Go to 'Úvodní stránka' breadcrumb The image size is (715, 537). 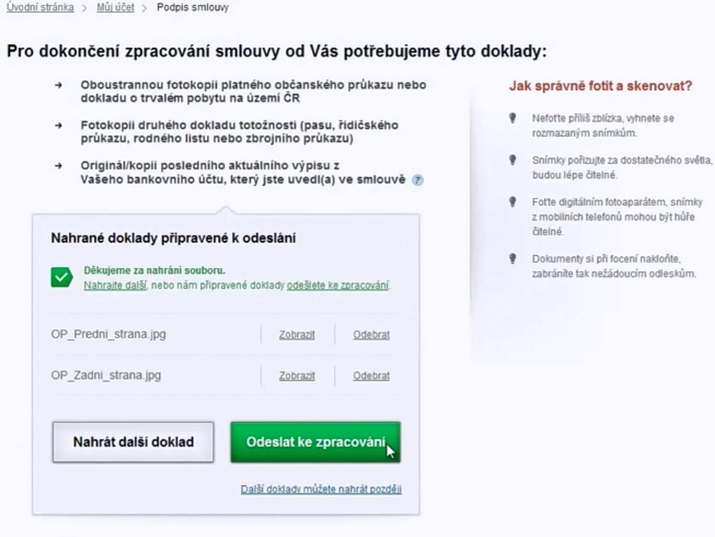pos(40,7)
